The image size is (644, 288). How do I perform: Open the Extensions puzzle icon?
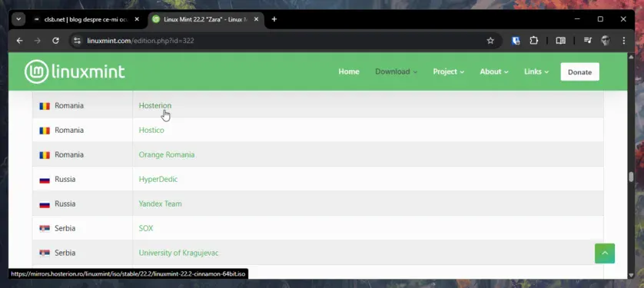pyautogui.click(x=533, y=41)
